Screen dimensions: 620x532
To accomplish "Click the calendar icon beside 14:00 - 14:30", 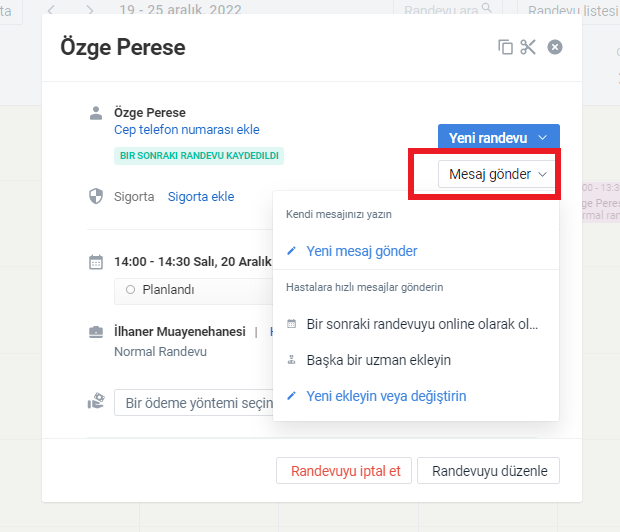I will coord(96,262).
